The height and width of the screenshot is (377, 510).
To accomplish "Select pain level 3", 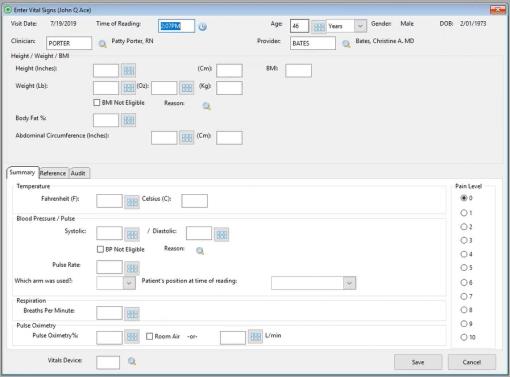I will tap(464, 240).
